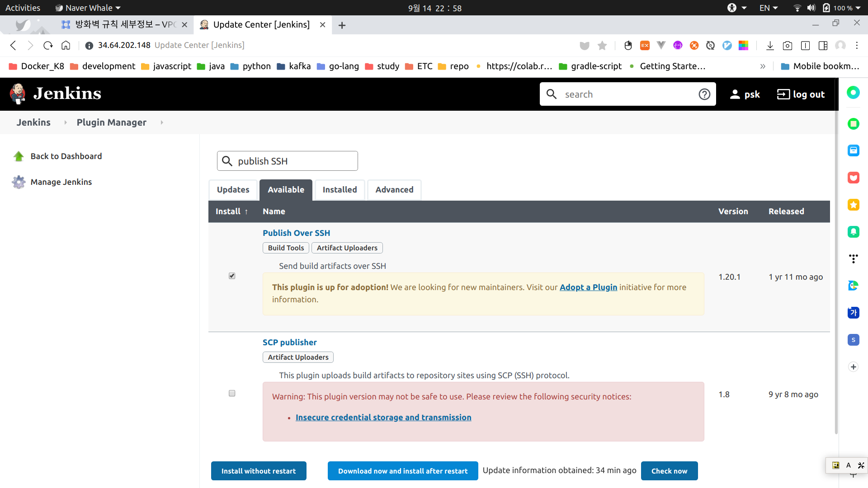Image resolution: width=868 pixels, height=488 pixels.
Task: Uncheck the Publish Over SSH checkbox
Action: point(232,276)
